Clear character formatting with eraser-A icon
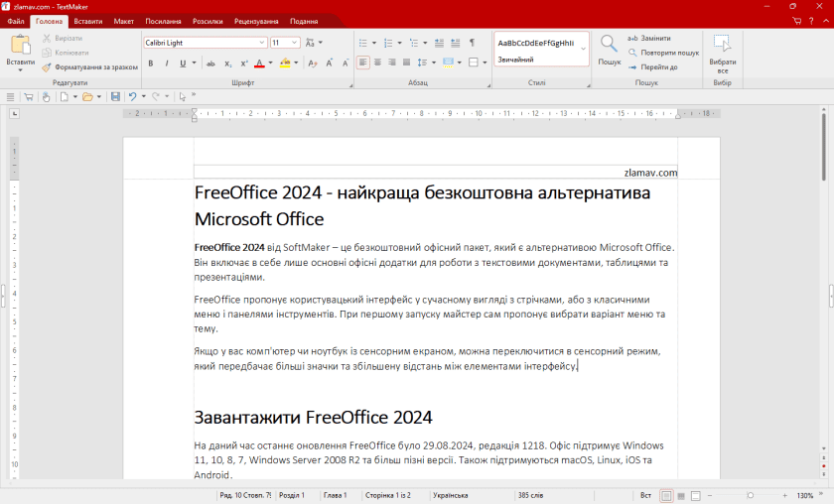This screenshot has height=504, width=834. coord(313,63)
